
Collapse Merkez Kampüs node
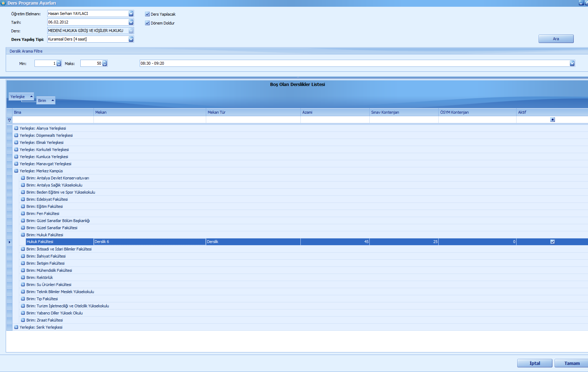pos(16,171)
